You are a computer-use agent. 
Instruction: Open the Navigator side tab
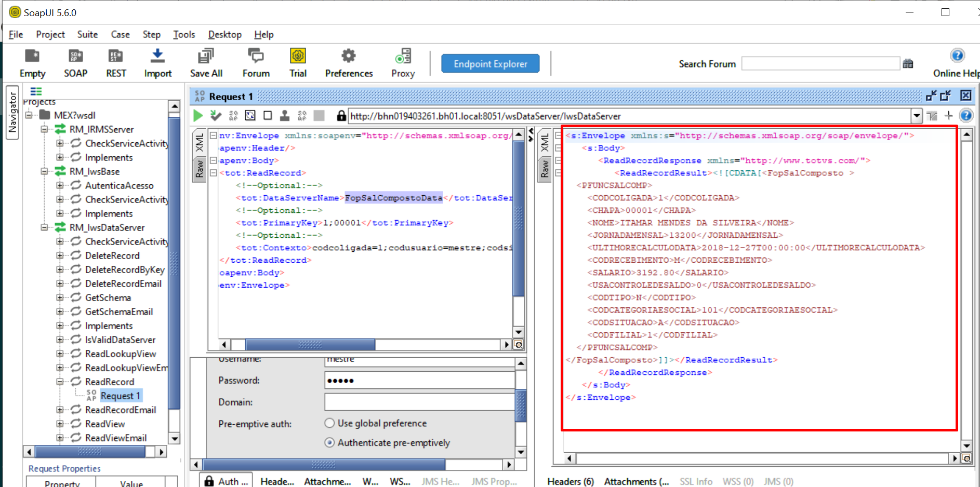(x=12, y=113)
